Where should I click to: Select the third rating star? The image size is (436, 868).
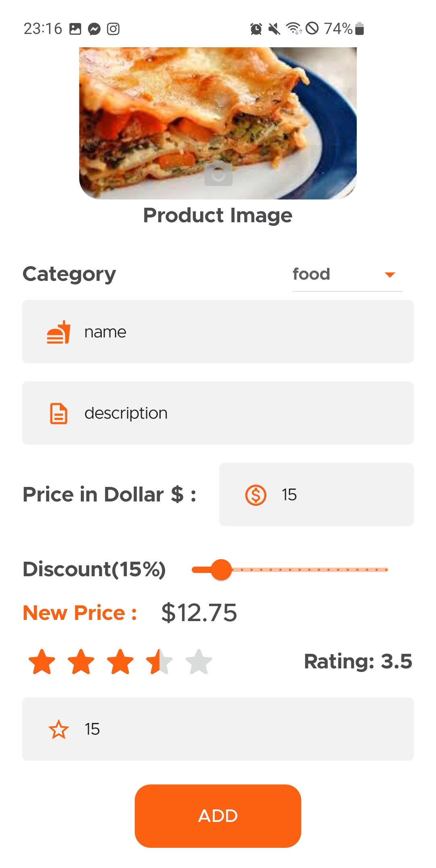[x=120, y=662]
